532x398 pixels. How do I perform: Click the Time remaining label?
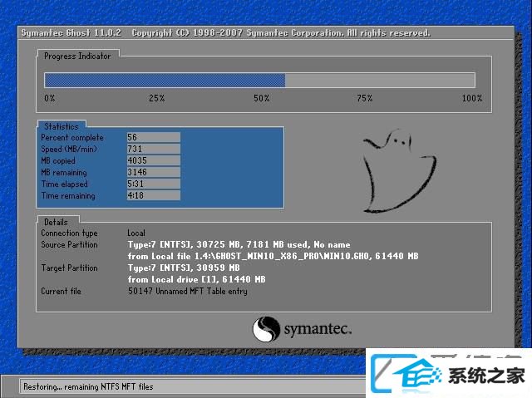[68, 195]
